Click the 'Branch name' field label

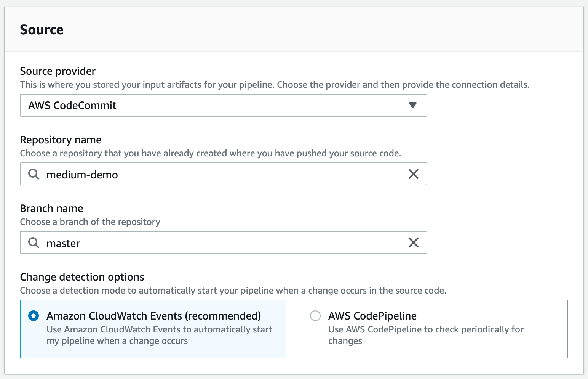[x=51, y=208]
